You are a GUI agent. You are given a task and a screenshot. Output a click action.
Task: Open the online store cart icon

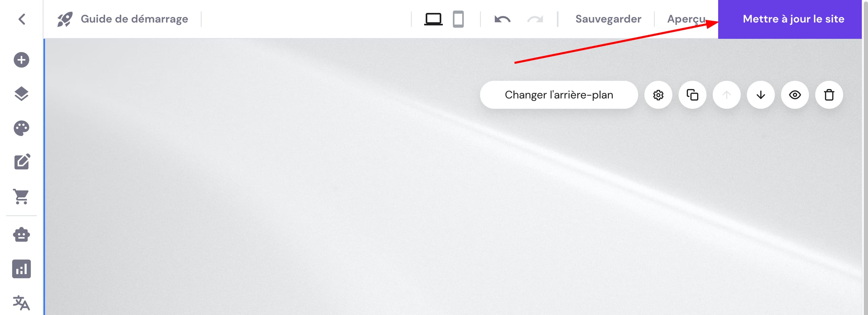coord(21,197)
